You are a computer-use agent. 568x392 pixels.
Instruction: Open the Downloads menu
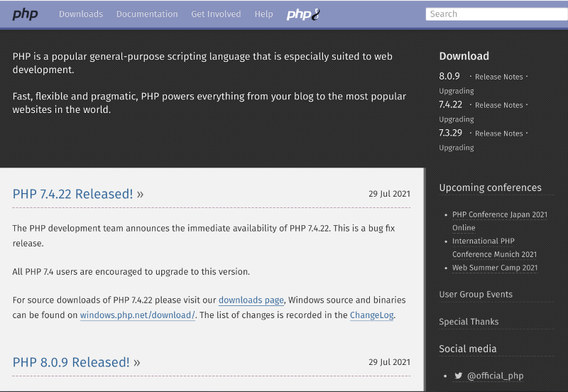81,14
